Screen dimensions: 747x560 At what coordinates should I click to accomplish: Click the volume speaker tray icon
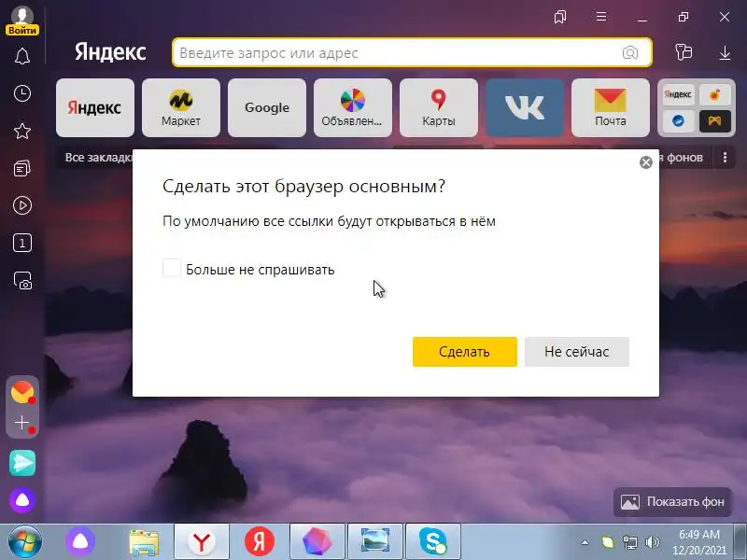tap(652, 542)
